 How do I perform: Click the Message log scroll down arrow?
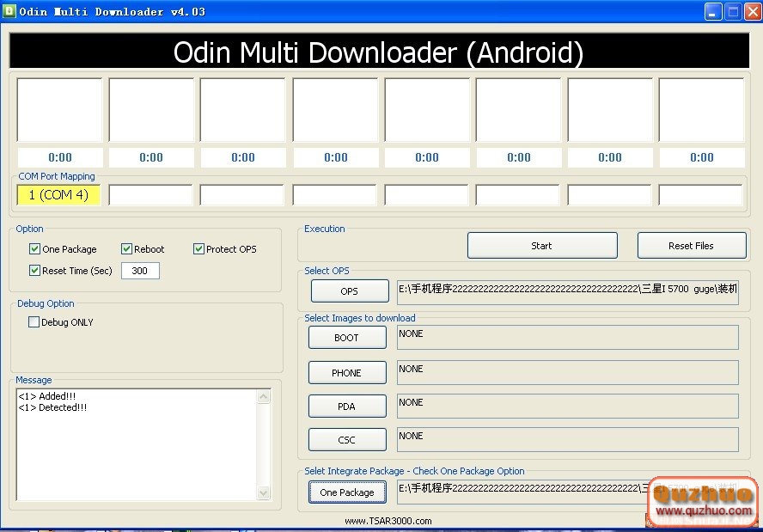click(263, 493)
